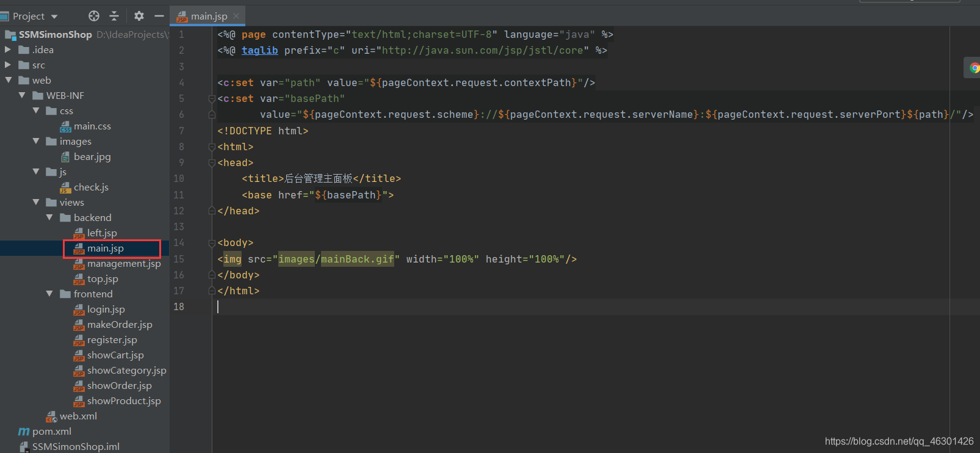Collapse the web folder

8,80
